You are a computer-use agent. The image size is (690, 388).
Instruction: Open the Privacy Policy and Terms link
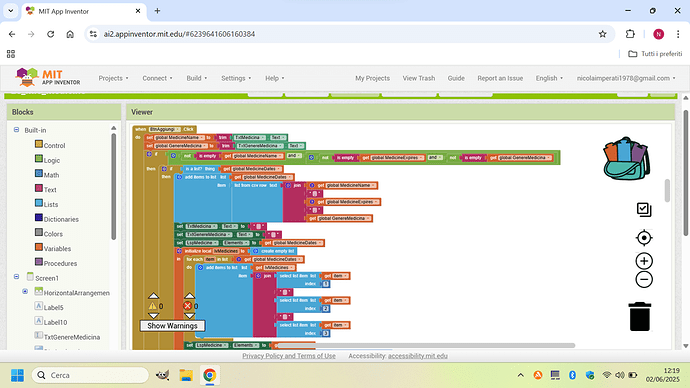(x=289, y=356)
